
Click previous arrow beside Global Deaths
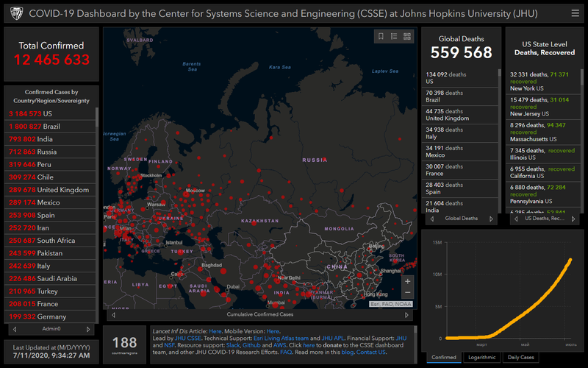(431, 219)
